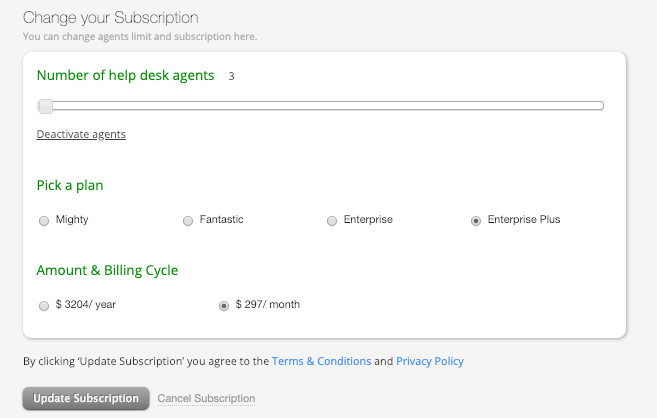Choose the Fantastic plan radio button
Image resolution: width=657 pixels, height=418 pixels.
tap(188, 221)
